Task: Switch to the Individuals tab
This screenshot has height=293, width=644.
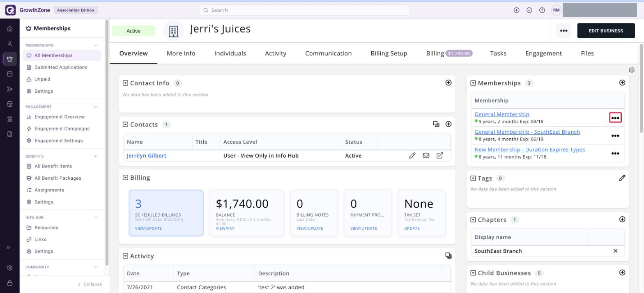Action: point(230,53)
